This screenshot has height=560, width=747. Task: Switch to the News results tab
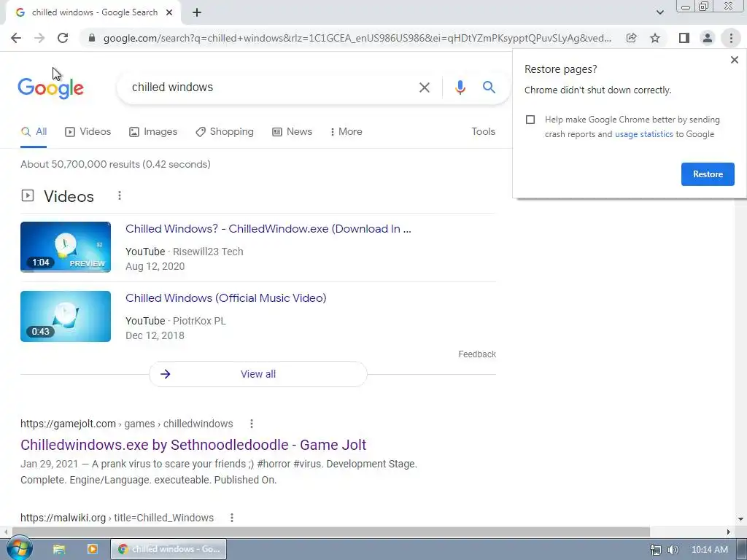point(292,132)
